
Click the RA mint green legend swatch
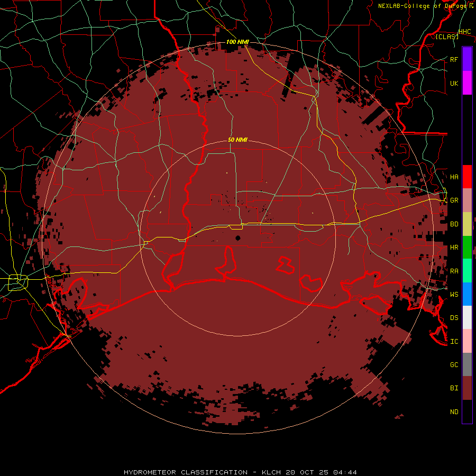[467, 271]
